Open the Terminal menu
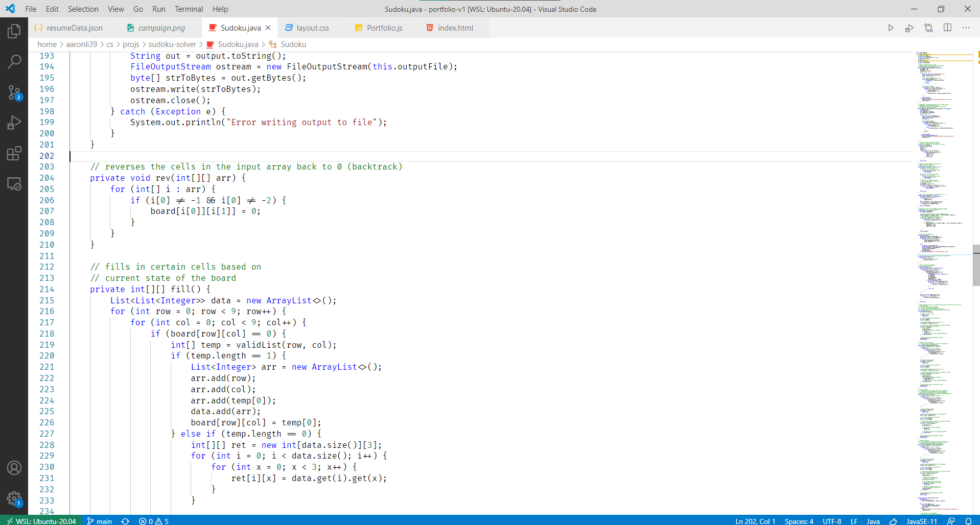The width and height of the screenshot is (980, 525). point(189,9)
